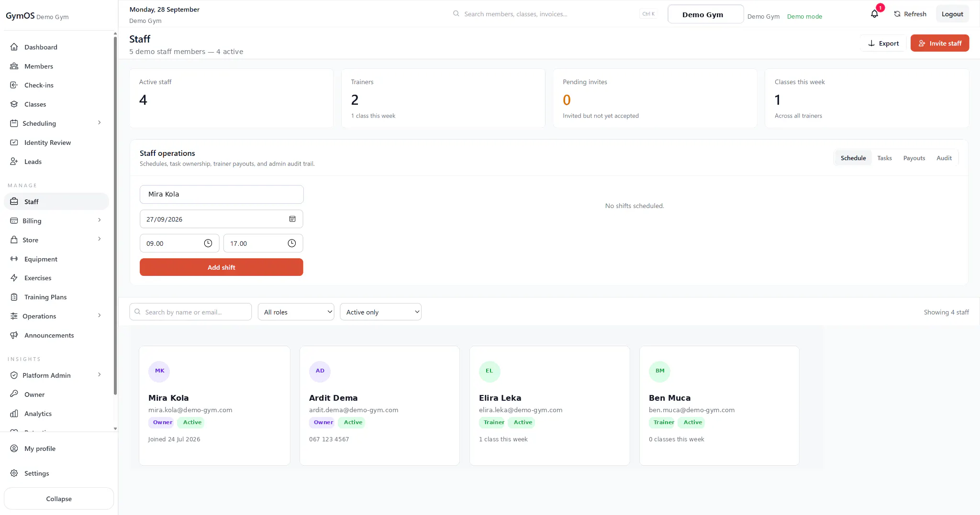Image resolution: width=980 pixels, height=515 pixels.
Task: Open the clock picker for 17.00 end time
Action: click(292, 243)
